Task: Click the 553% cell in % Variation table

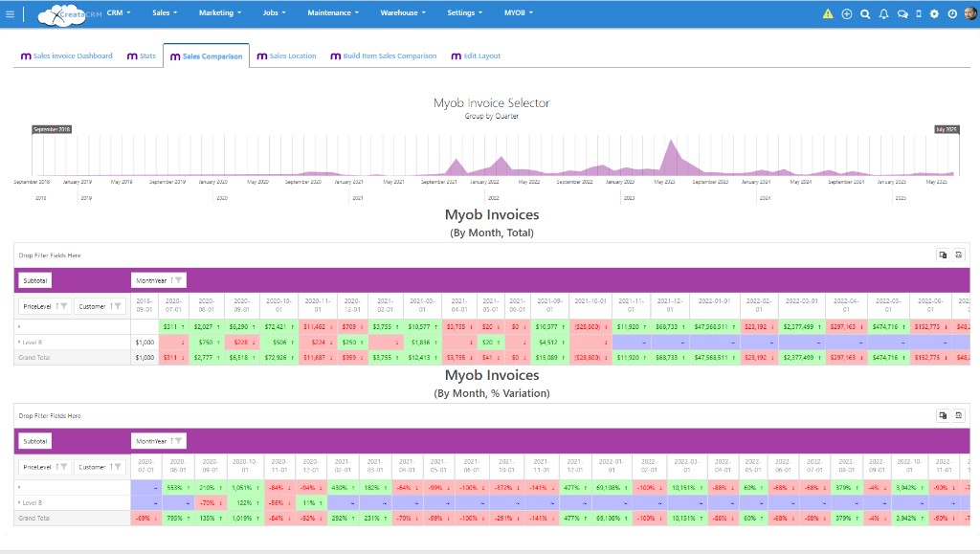Action: pyautogui.click(x=178, y=487)
